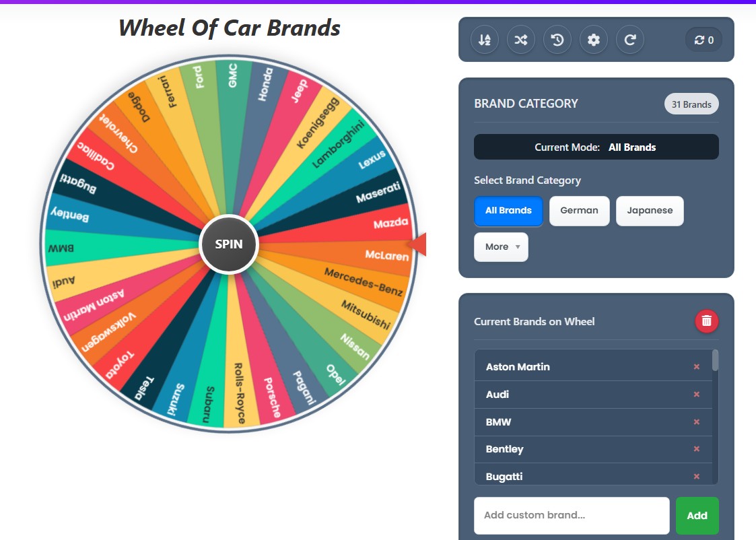Click the green Add button
The height and width of the screenshot is (540, 756).
(697, 515)
